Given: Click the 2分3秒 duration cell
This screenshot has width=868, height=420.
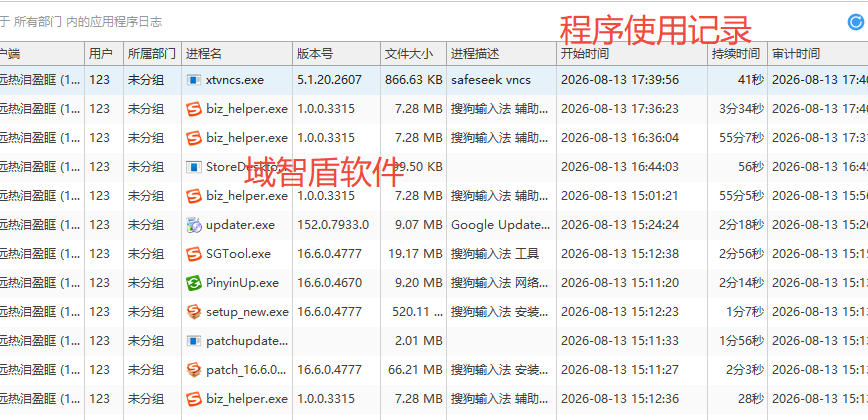Looking at the screenshot, I should click(x=745, y=370).
